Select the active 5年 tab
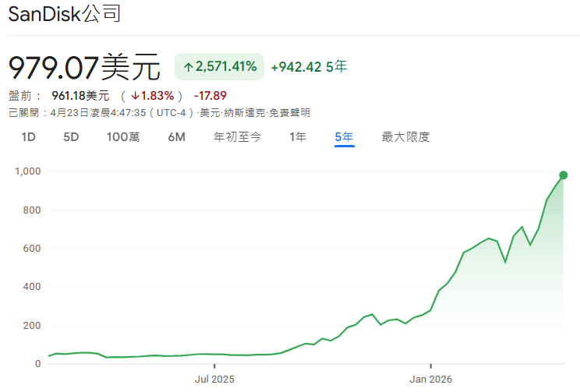Image resolution: width=580 pixels, height=392 pixels. tap(344, 137)
